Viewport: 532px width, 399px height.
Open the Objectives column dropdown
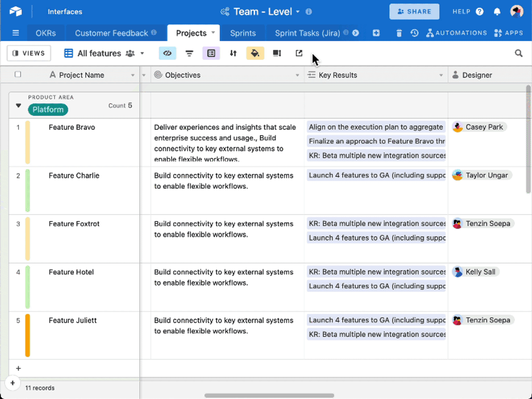297,75
